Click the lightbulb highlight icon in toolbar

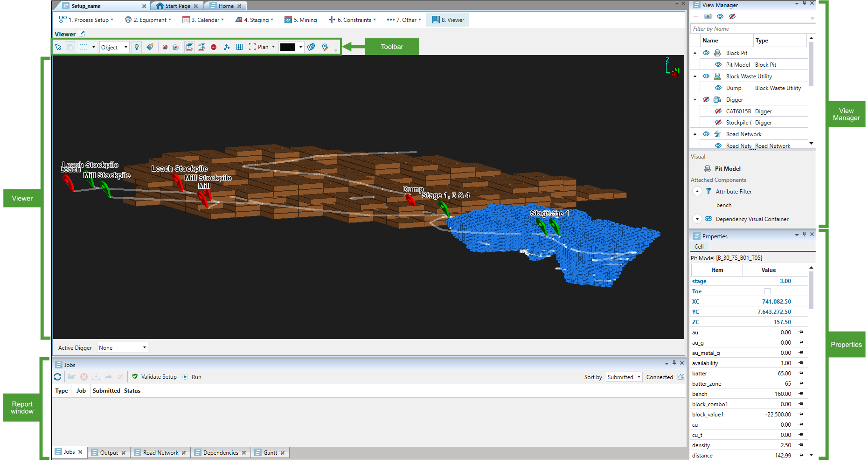[137, 47]
